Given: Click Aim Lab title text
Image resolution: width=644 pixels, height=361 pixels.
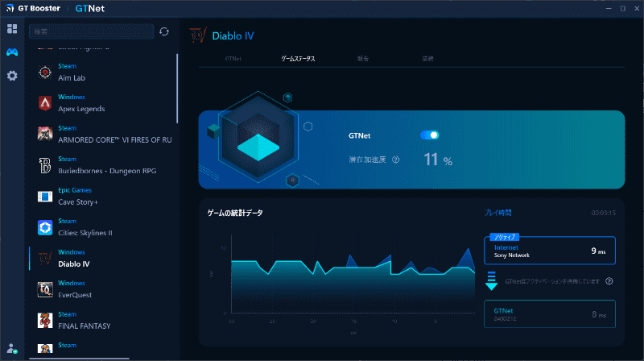Looking at the screenshot, I should point(72,78).
